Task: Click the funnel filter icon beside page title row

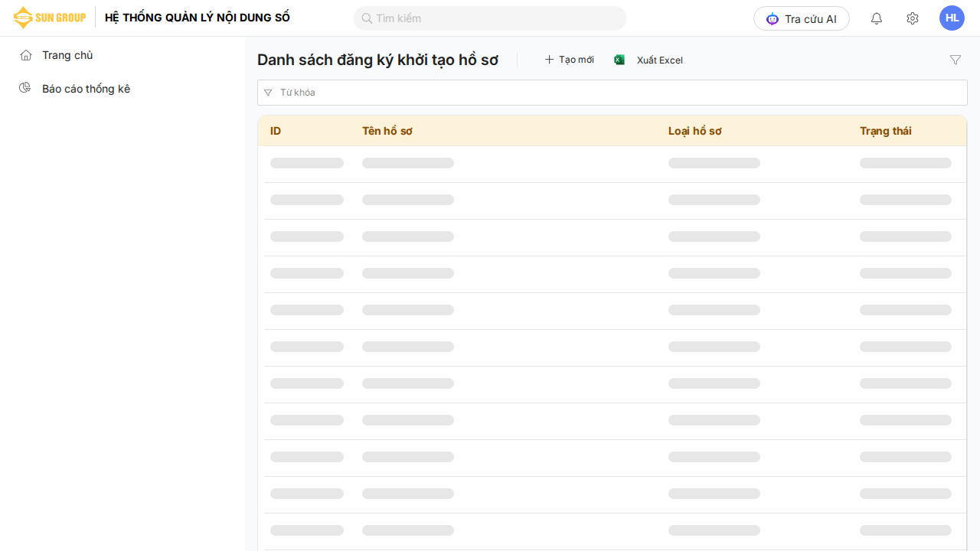Action: pos(955,60)
